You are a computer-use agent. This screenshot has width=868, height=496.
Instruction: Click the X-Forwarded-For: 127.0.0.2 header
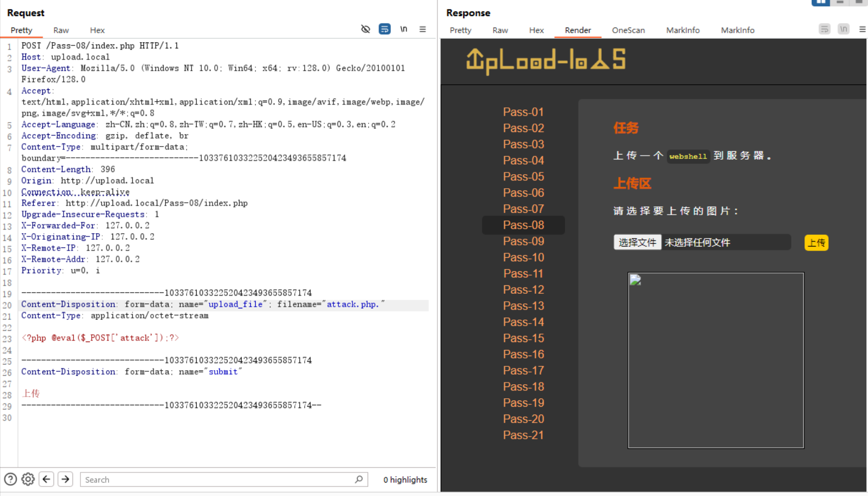[85, 225]
